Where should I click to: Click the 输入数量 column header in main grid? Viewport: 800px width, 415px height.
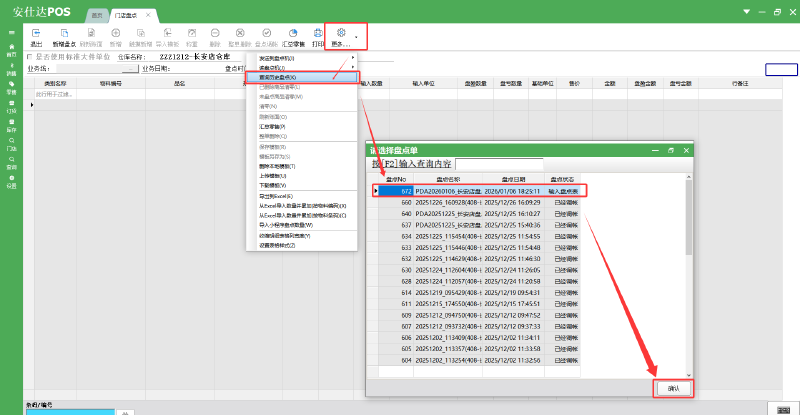(x=371, y=83)
